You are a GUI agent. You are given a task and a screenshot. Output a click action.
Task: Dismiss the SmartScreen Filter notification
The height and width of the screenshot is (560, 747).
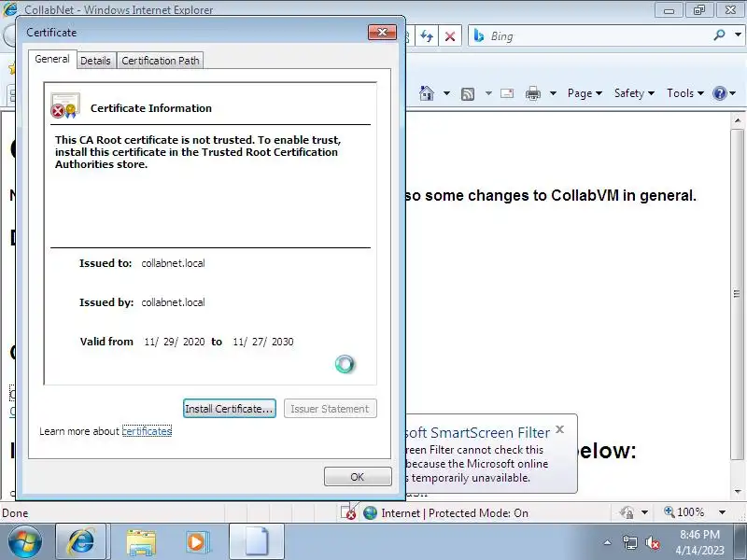559,429
